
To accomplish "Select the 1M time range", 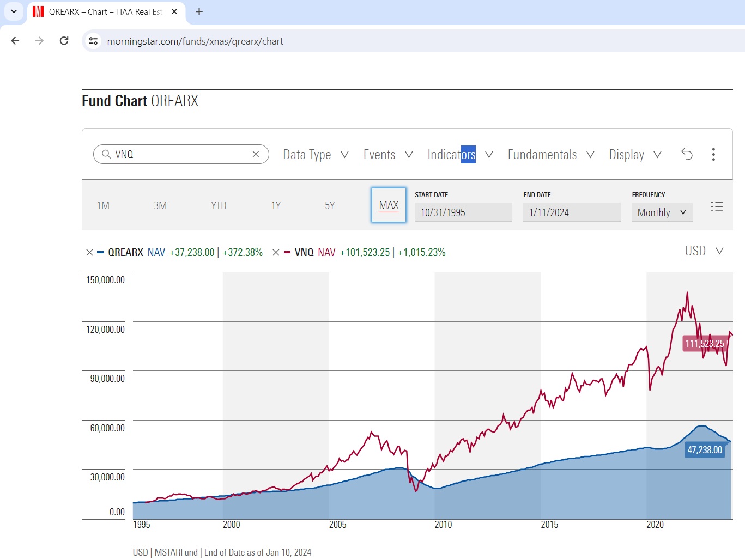I will pos(103,205).
